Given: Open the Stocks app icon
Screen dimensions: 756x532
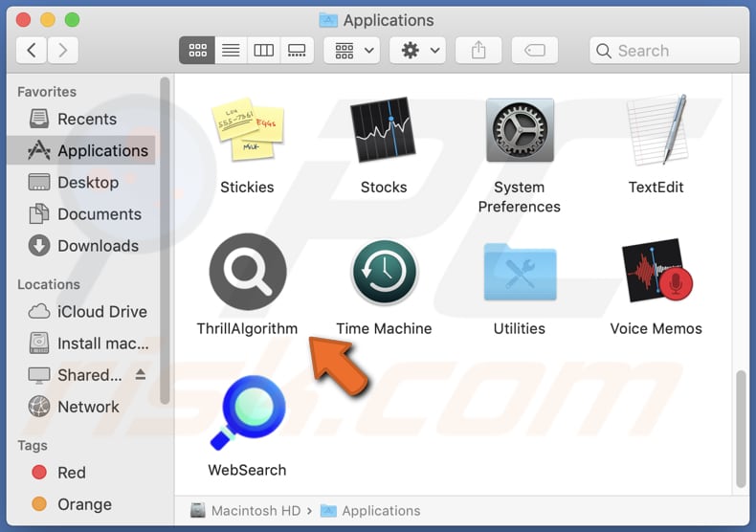Looking at the screenshot, I should coord(384,132).
